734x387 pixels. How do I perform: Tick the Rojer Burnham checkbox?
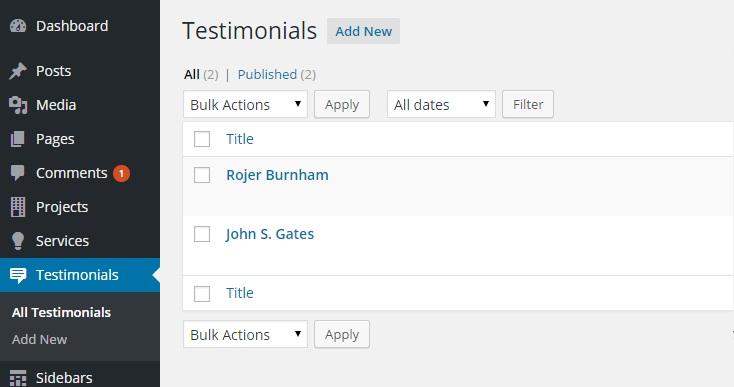click(x=202, y=175)
